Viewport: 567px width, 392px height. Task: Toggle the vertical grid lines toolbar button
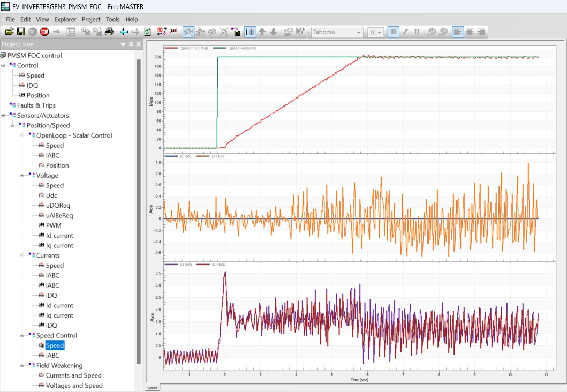point(250,32)
